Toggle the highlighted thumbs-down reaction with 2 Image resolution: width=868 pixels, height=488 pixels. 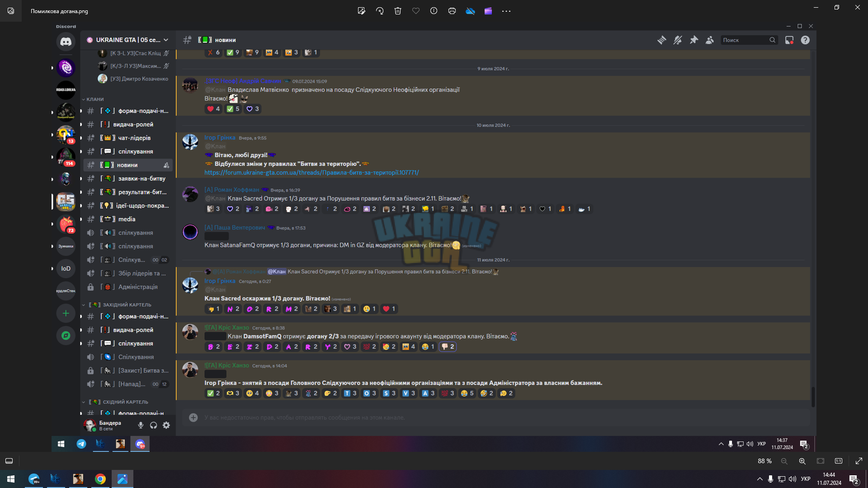[x=448, y=347]
